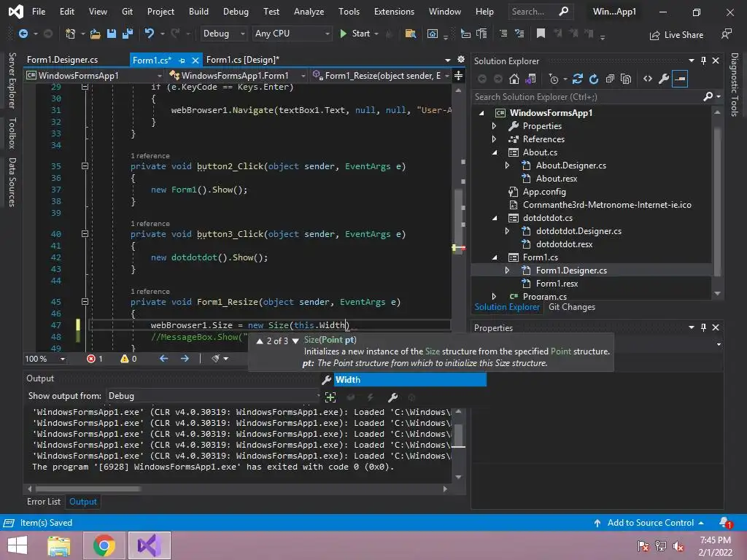The width and height of the screenshot is (747, 560).
Task: Pin the Form1.cs tab
Action: (x=182, y=61)
